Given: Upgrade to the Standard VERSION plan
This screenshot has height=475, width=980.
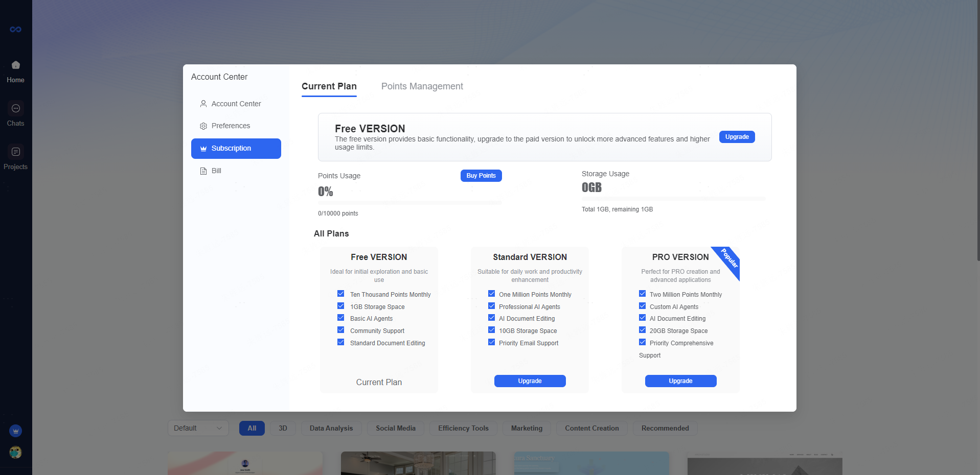Looking at the screenshot, I should tap(530, 381).
